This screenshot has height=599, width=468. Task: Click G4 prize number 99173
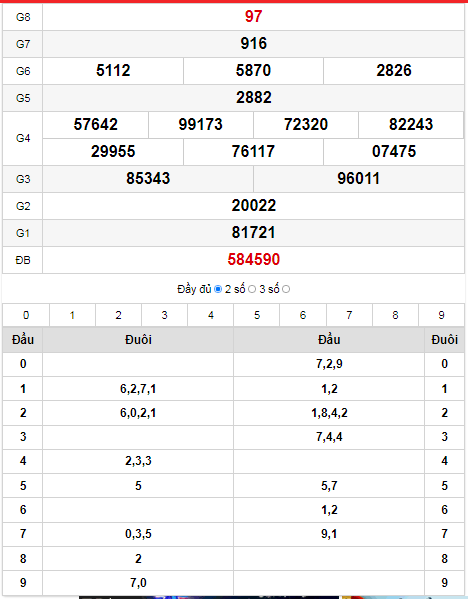click(x=201, y=125)
